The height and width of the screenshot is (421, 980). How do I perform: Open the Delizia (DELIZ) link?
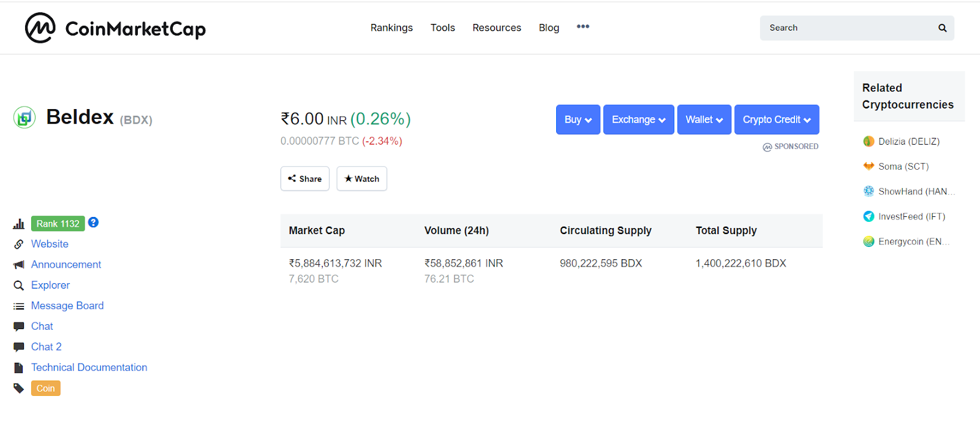[x=909, y=142]
